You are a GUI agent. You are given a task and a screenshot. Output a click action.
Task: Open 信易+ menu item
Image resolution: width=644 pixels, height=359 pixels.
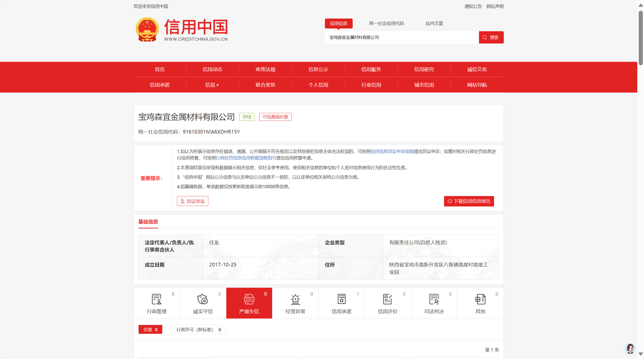212,85
